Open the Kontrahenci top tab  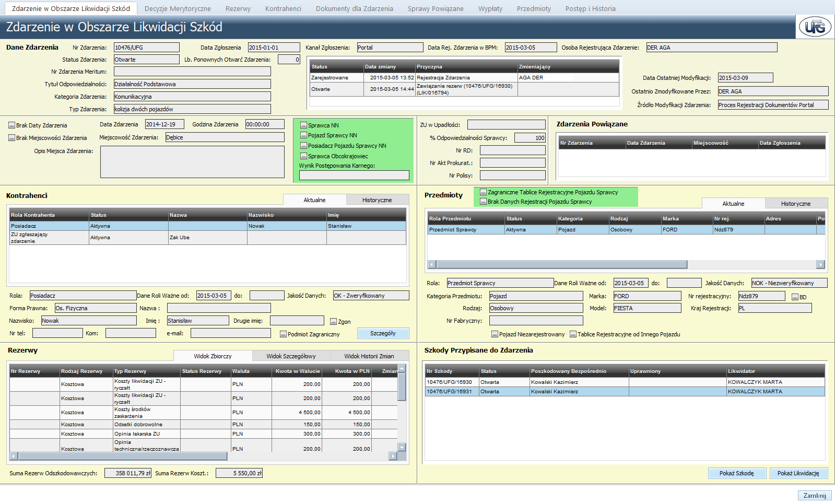pyautogui.click(x=283, y=8)
